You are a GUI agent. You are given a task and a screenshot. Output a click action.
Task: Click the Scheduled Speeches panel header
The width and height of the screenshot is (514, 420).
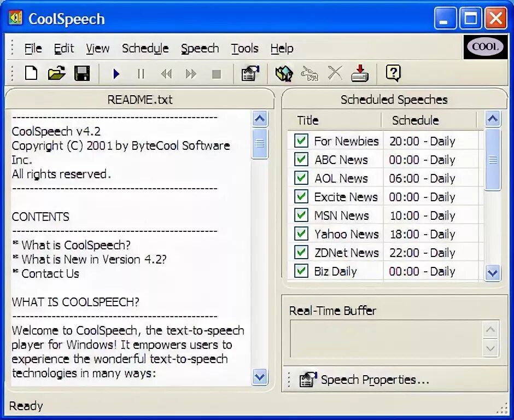[x=394, y=100]
